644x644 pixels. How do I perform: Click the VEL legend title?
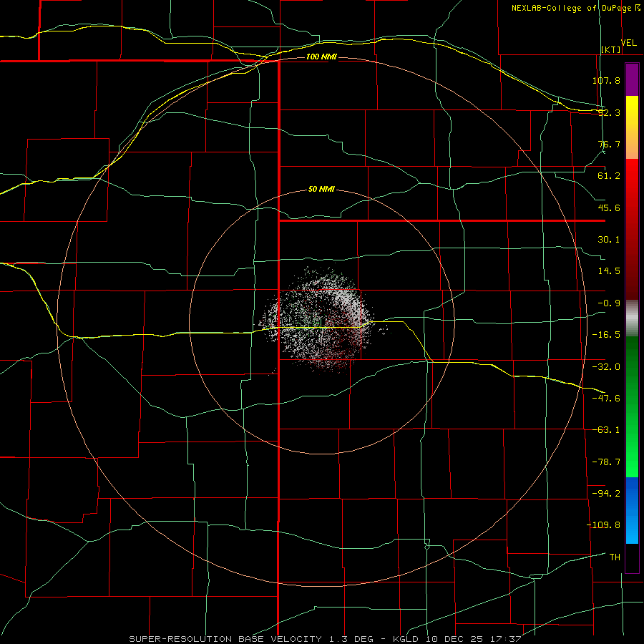[628, 43]
